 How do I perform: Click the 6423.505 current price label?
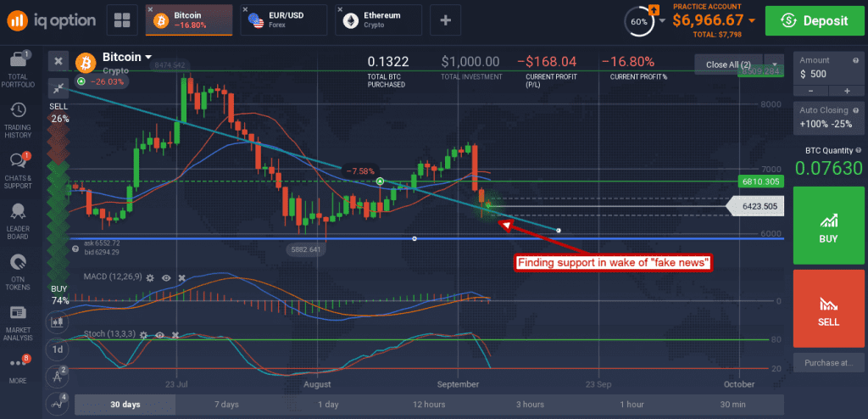tap(754, 207)
